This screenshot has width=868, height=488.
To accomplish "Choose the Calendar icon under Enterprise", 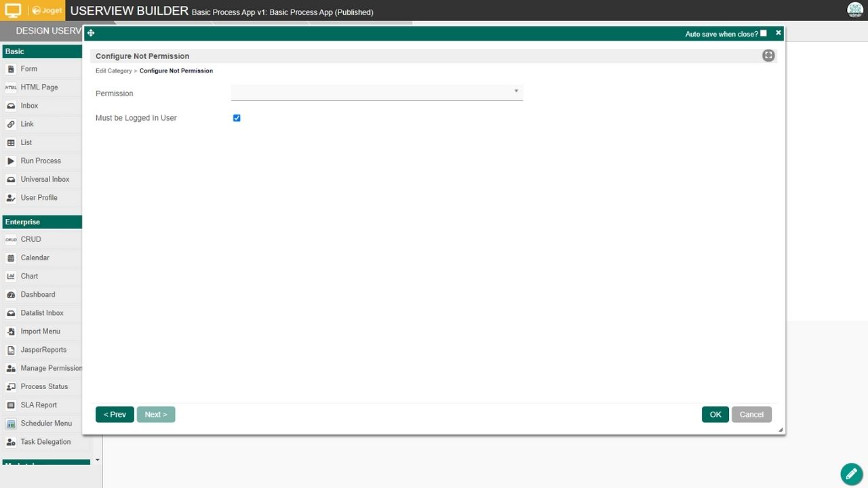I will (11, 258).
